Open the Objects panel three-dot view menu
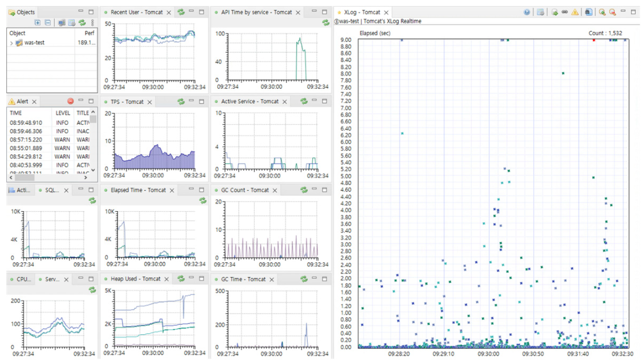The image size is (644, 362). [x=92, y=23]
